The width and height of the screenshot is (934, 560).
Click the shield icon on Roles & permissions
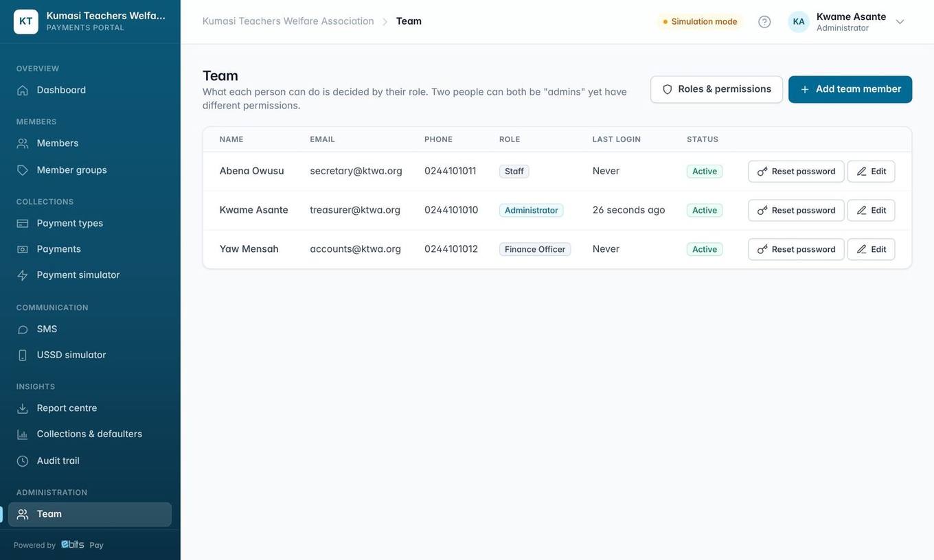click(668, 89)
